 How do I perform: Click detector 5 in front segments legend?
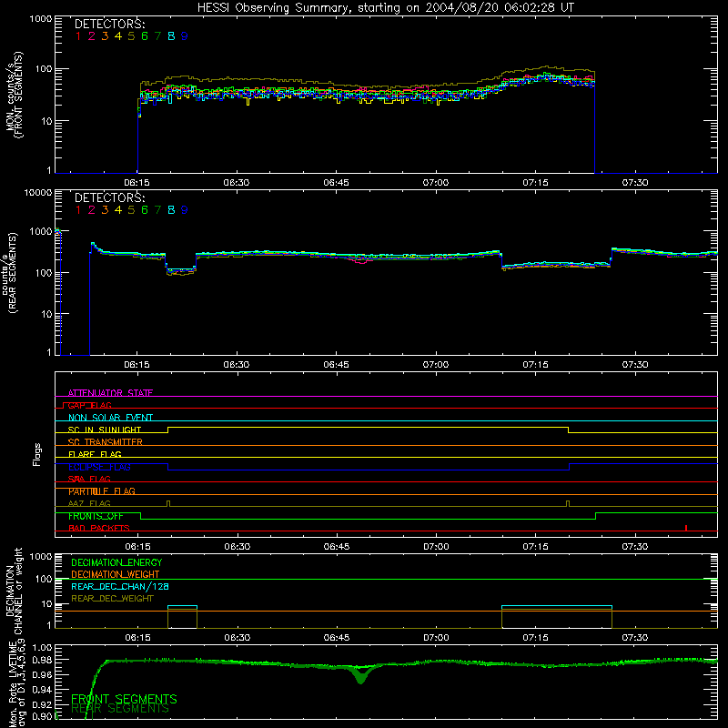[x=131, y=36]
